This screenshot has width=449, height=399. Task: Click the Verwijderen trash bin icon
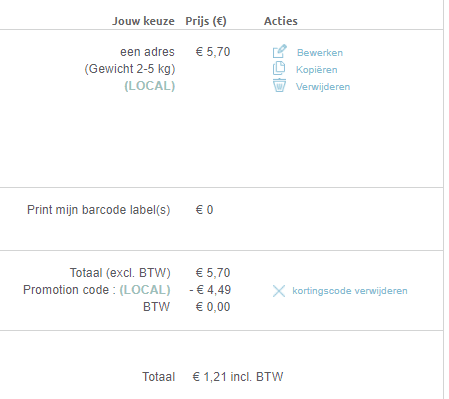click(279, 85)
